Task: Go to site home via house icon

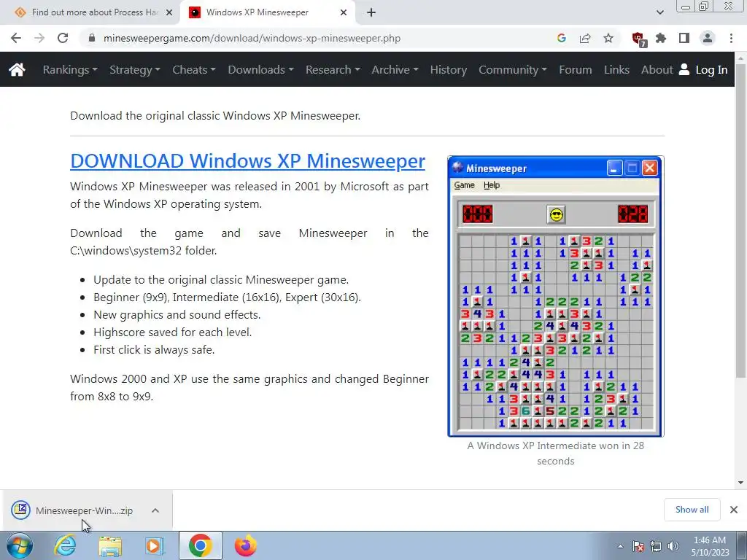Action: coord(17,69)
